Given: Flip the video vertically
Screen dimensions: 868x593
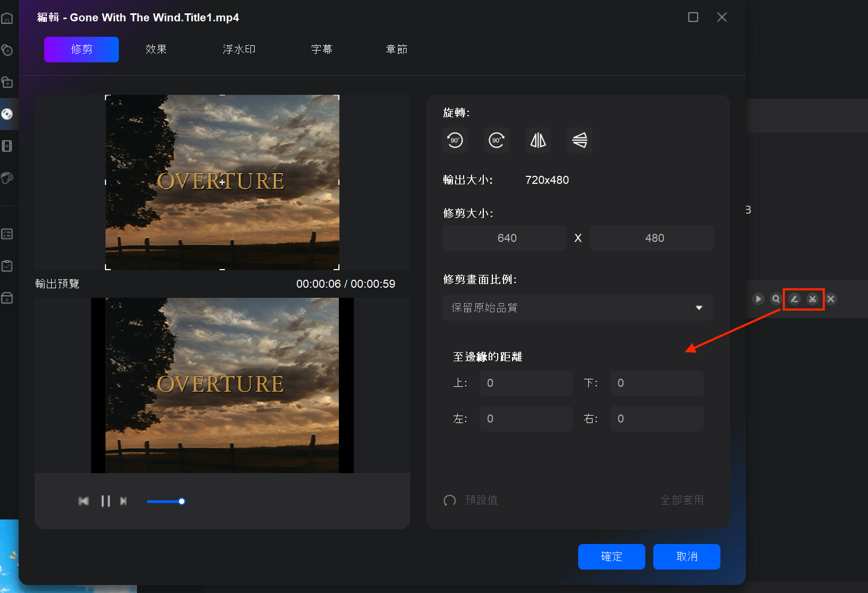Looking at the screenshot, I should coord(580,140).
